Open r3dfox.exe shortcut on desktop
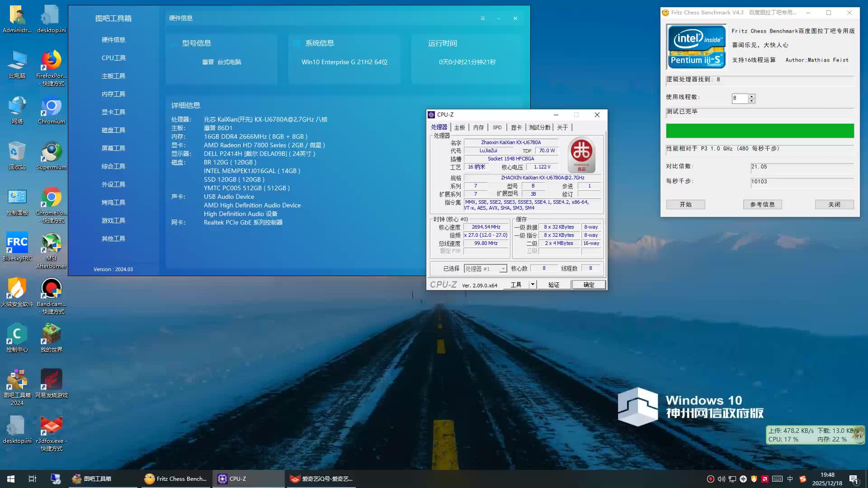Viewport: 868px width, 488px height. pos(51,433)
